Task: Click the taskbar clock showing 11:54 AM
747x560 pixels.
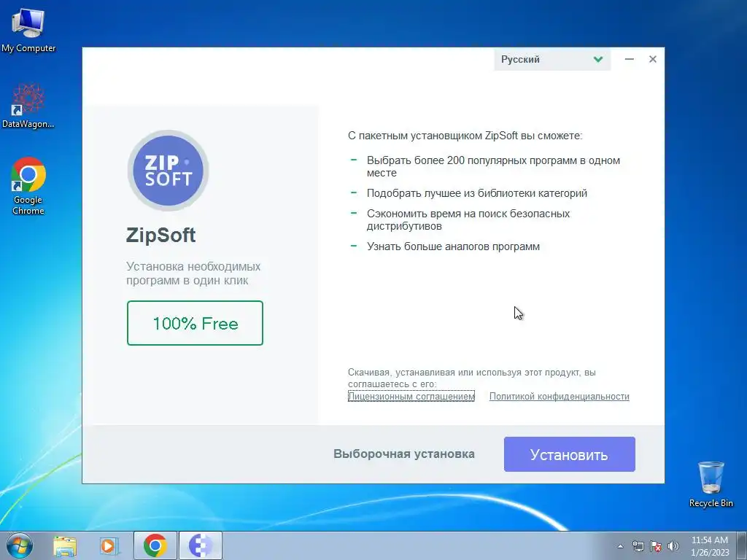Action: (710, 546)
